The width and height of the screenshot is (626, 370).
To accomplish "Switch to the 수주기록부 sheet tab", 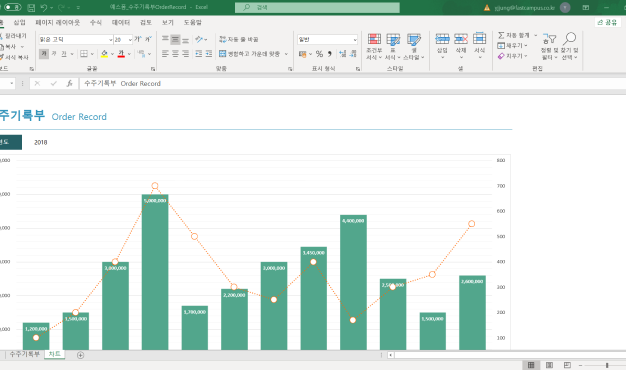I will tap(24, 354).
